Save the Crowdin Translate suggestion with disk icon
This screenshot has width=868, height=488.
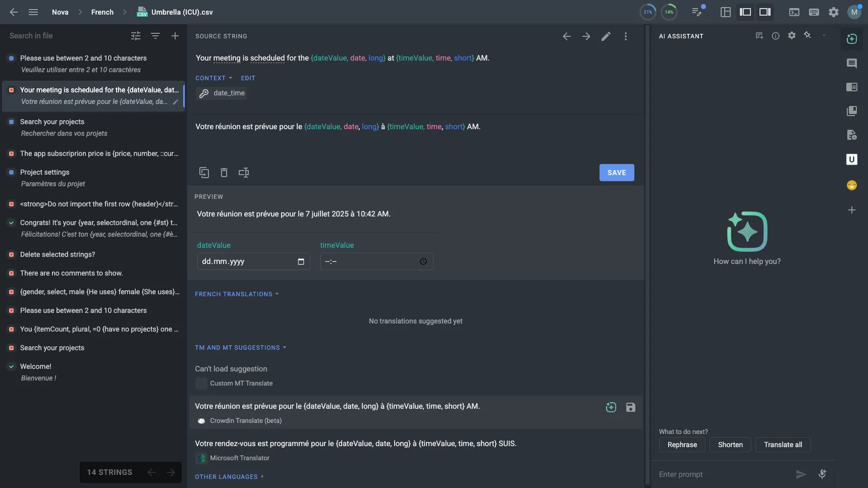(631, 407)
